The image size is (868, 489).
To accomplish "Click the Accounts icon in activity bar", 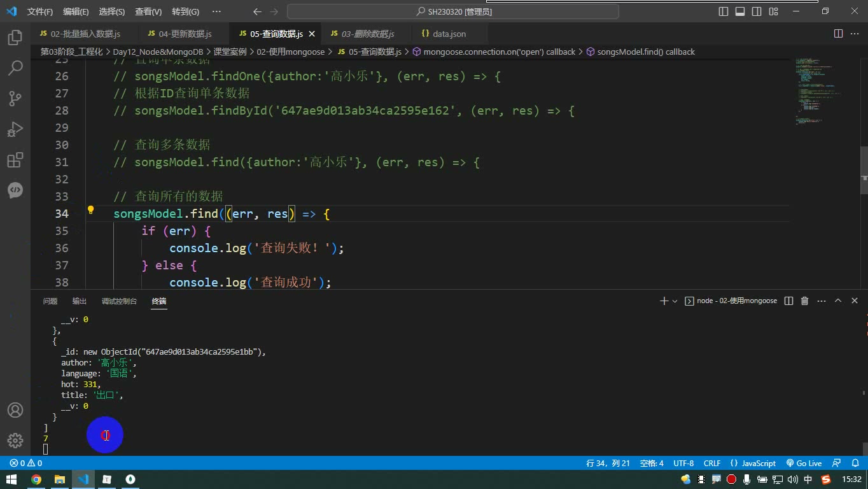I will [x=15, y=410].
